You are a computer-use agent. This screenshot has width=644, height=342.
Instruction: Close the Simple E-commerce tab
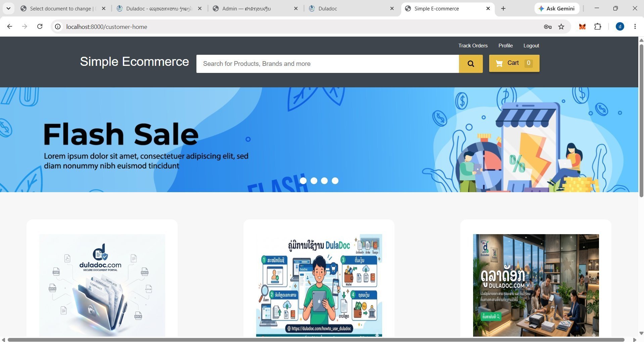(488, 9)
